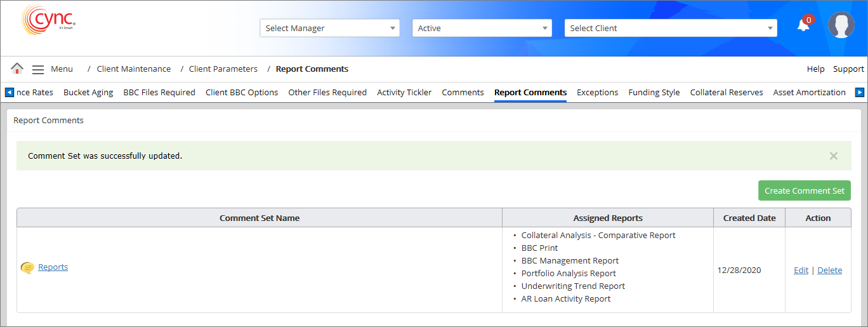Open the Reports comment set link
Viewport: 868px width, 327px height.
click(x=53, y=267)
